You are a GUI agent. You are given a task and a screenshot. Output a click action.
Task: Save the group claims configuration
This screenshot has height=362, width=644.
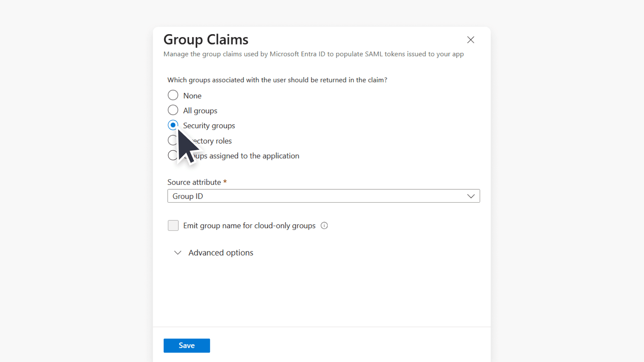186,345
